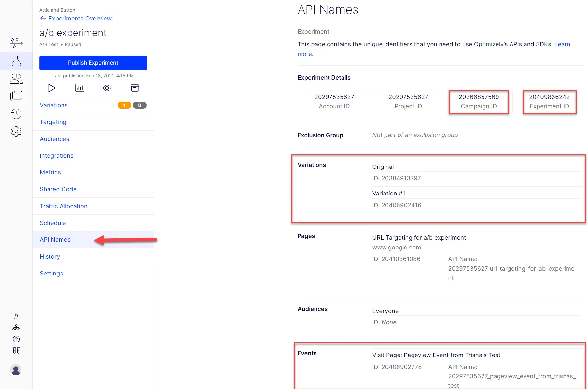This screenshot has height=389, width=588.
Task: Open the experiment Settings menu item
Action: [93, 274]
